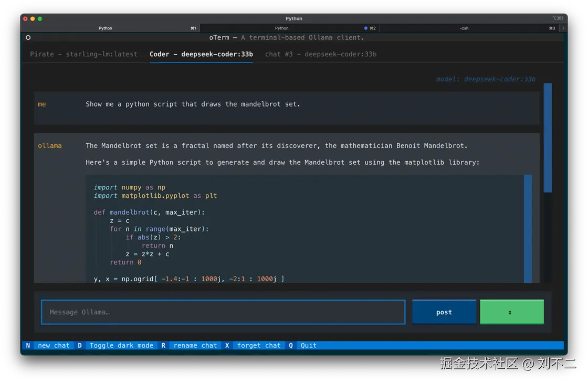The height and width of the screenshot is (382, 588).
Task: Add a new terminal tab with plus
Action: [x=563, y=28]
